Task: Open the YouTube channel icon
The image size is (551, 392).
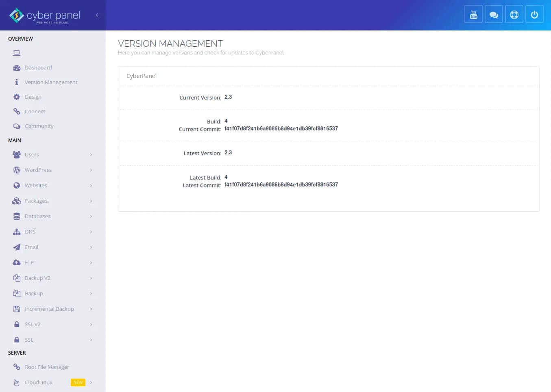Action: pyautogui.click(x=473, y=15)
